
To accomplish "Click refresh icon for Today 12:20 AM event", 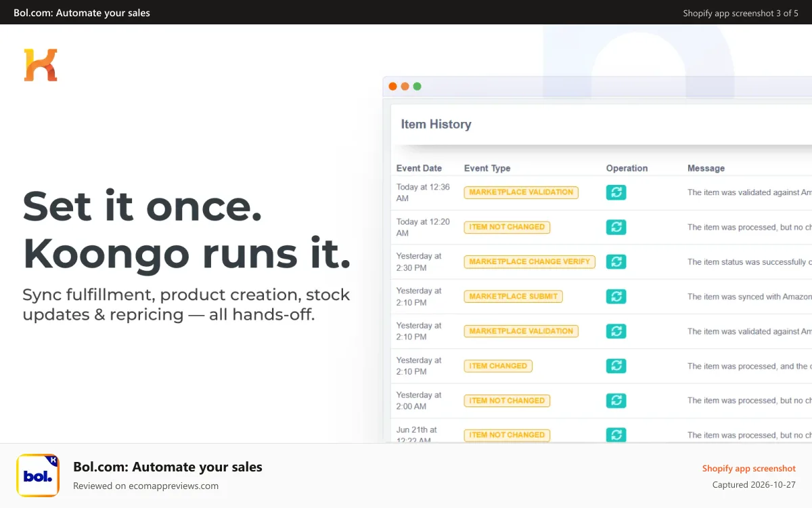I will coord(616,227).
